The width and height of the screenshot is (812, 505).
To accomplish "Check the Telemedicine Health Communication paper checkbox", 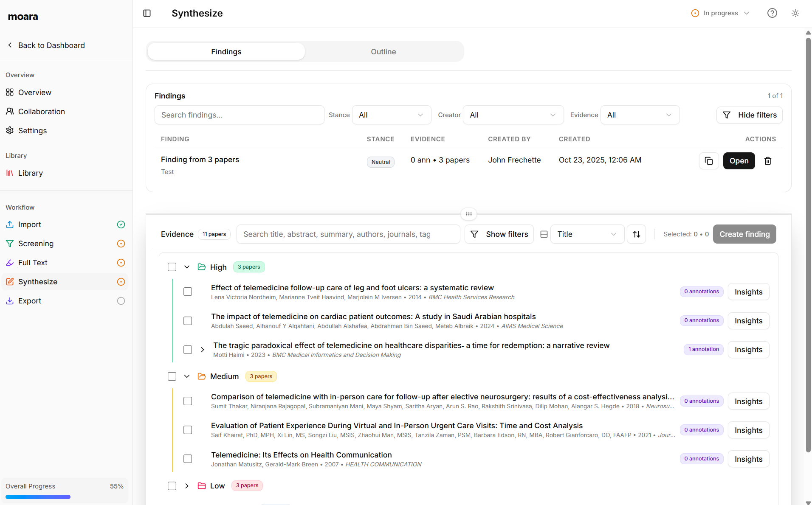I will pos(187,458).
